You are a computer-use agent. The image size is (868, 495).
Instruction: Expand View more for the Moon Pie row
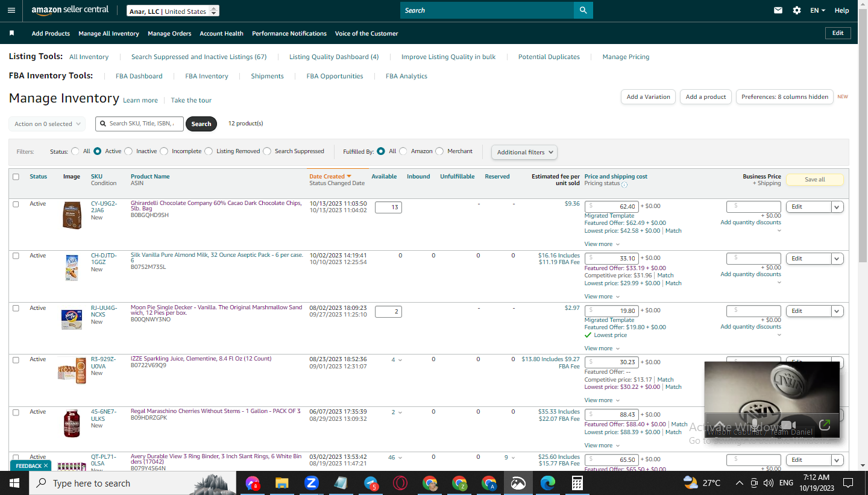pos(602,348)
